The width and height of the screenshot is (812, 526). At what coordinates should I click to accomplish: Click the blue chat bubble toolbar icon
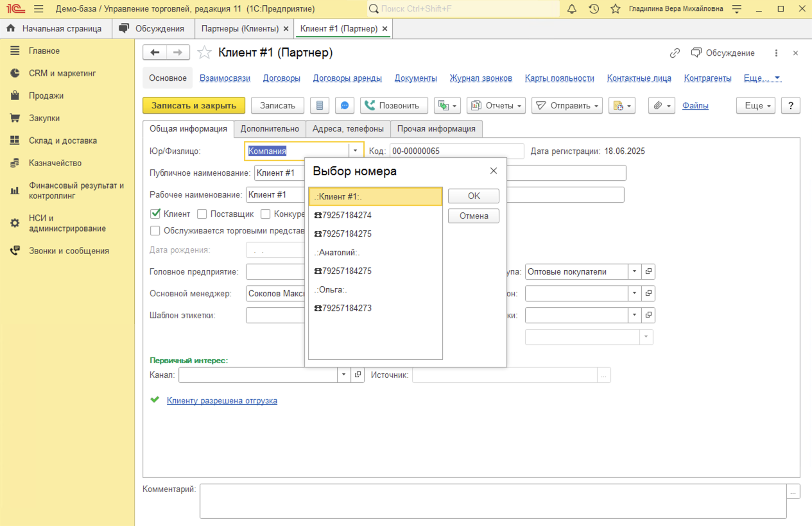pos(345,106)
